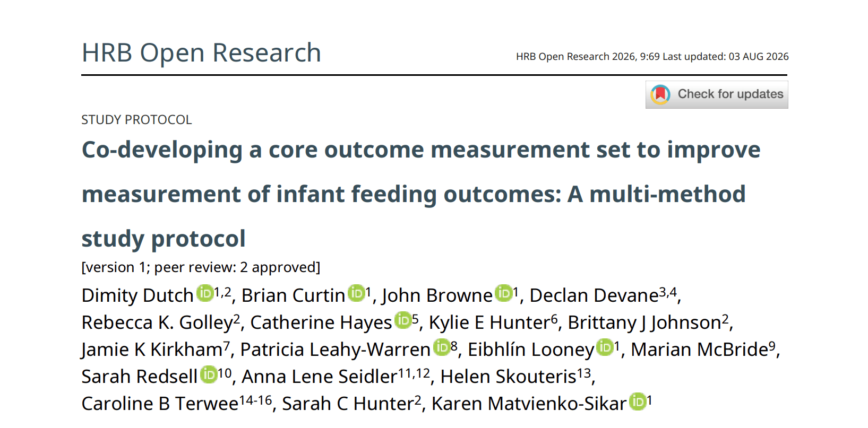Click the article title heading text

click(421, 194)
